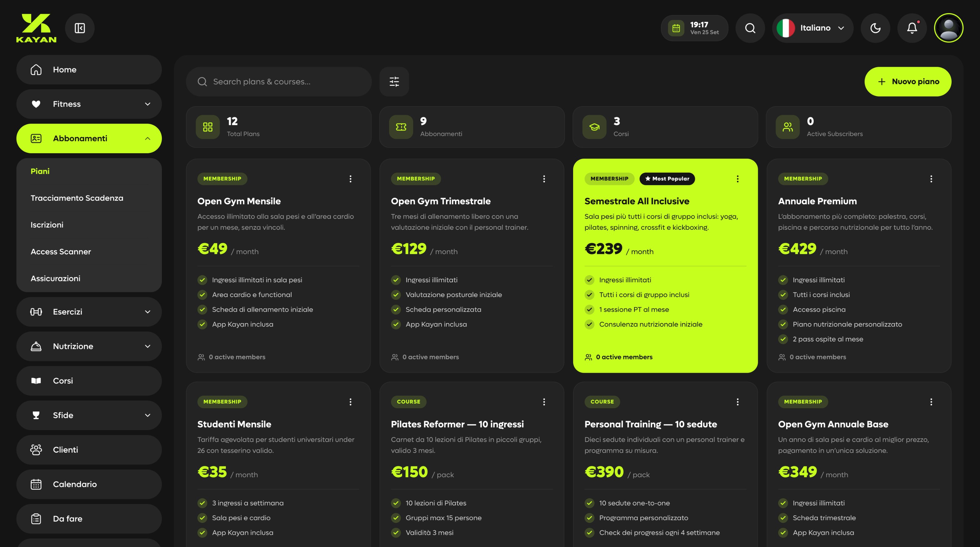Collapse the Abbonamenti sidebar section
The height and width of the screenshot is (547, 980).
pos(89,138)
